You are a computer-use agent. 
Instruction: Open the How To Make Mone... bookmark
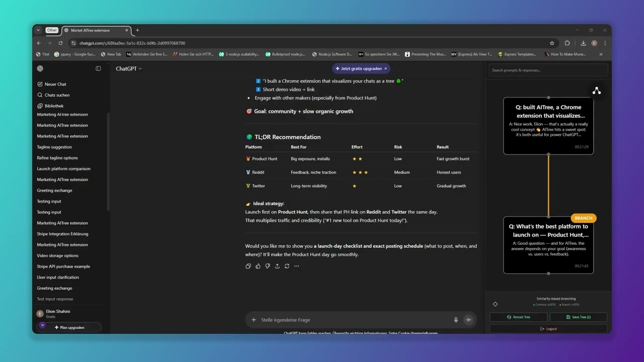(x=566, y=54)
